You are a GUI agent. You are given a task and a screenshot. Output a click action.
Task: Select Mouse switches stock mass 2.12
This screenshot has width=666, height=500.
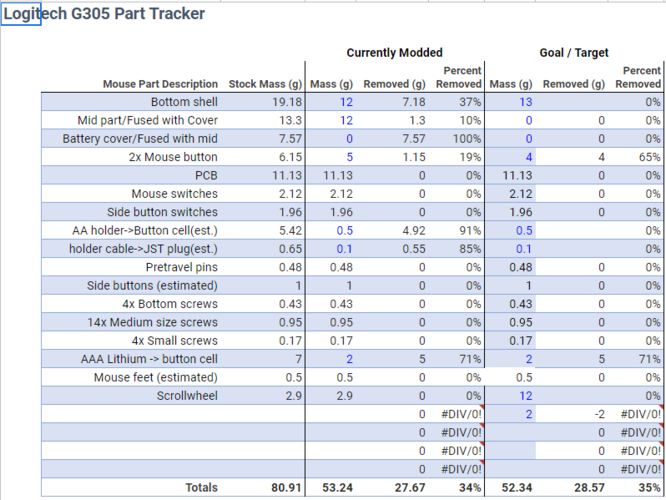[x=290, y=194]
